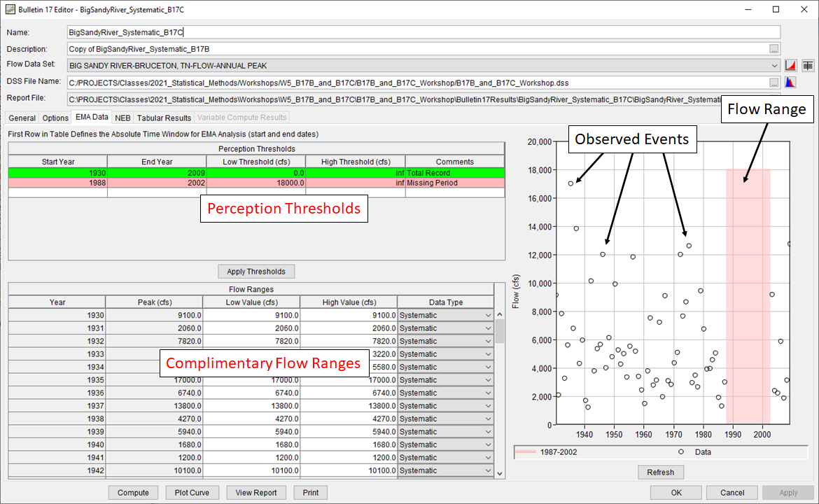Open the probability distribution plot icon
819x504 pixels.
tap(790, 82)
